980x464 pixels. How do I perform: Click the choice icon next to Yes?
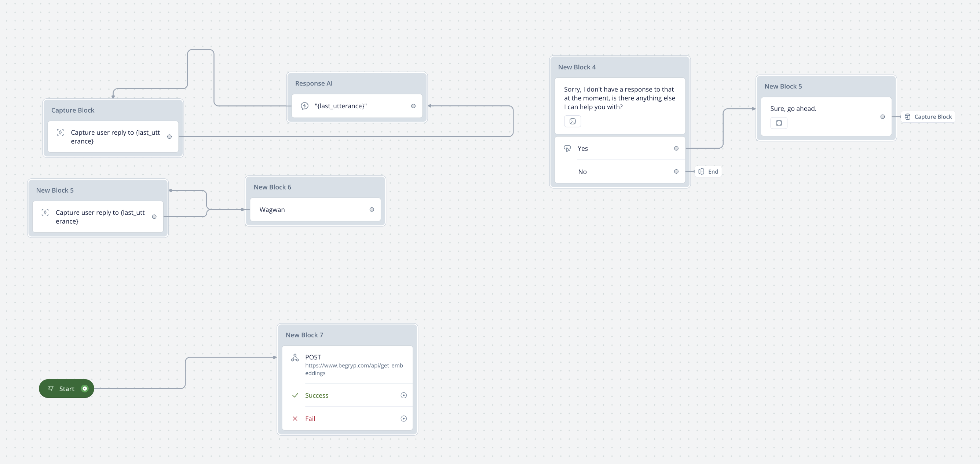(567, 148)
